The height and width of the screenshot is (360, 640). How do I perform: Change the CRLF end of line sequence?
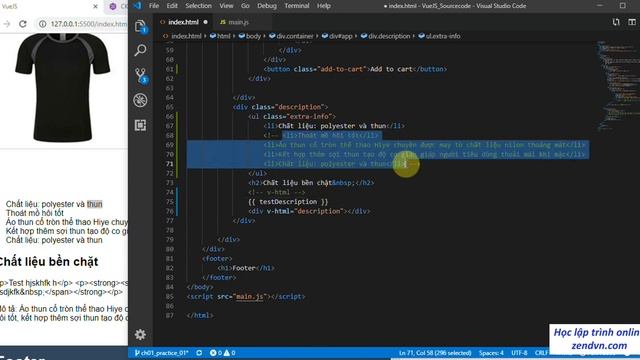click(541, 353)
